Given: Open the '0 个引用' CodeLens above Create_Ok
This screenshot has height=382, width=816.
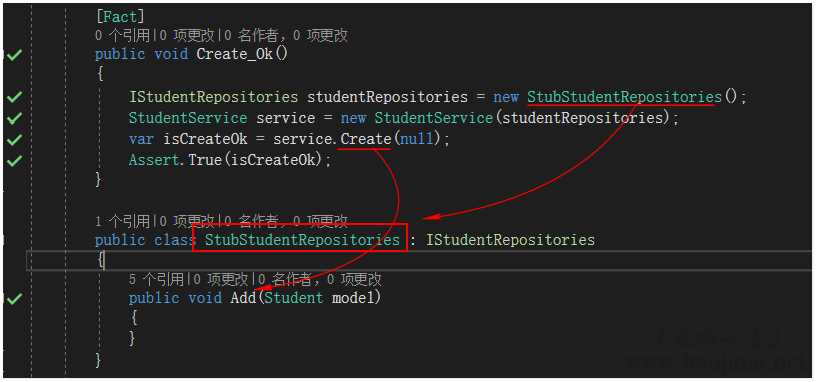Looking at the screenshot, I should coord(121,35).
